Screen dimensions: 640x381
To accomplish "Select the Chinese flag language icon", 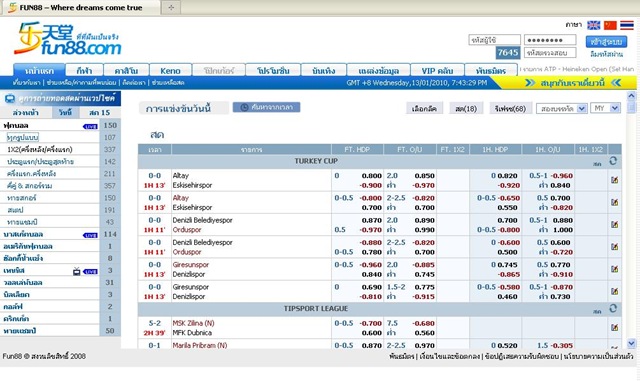I will pos(610,25).
